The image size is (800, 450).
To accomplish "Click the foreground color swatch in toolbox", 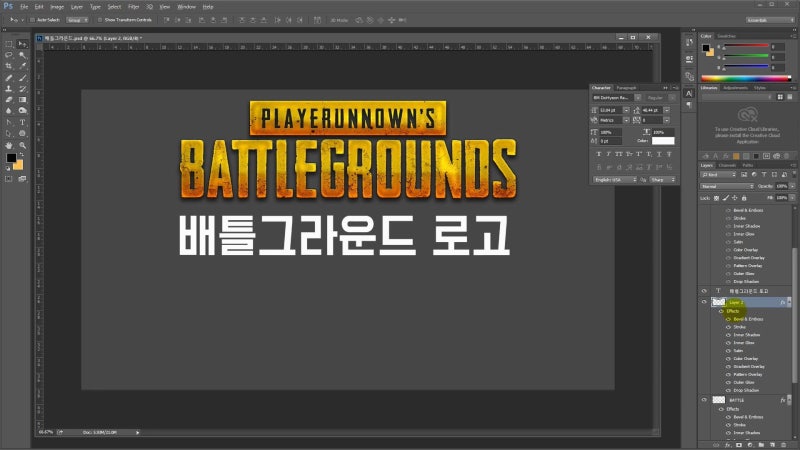I will pyautogui.click(x=11, y=158).
